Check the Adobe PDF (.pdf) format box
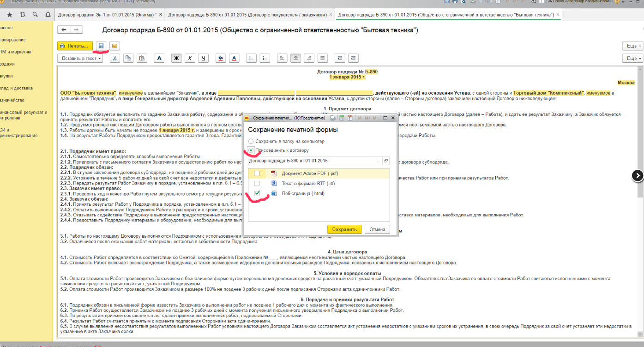 click(x=257, y=173)
